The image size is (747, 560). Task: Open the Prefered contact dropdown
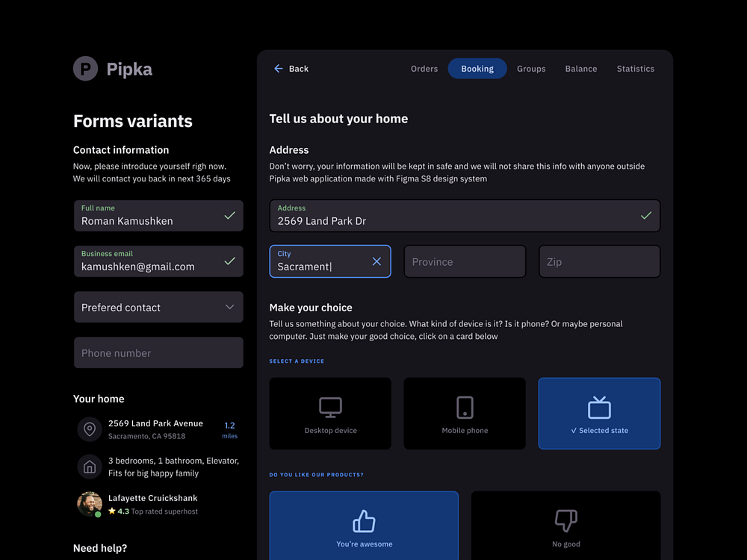coord(158,307)
